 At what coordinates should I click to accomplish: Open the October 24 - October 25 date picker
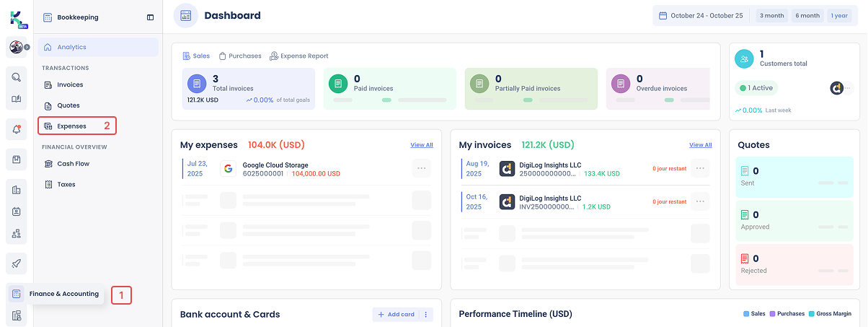coord(701,15)
